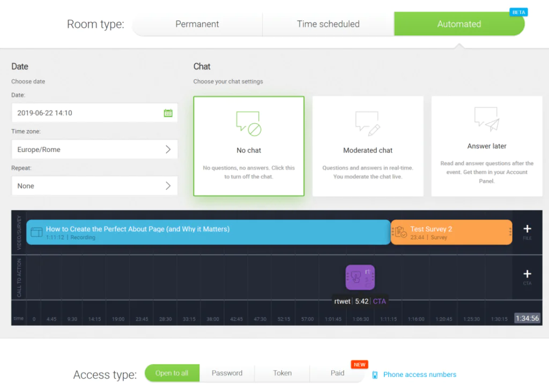This screenshot has width=549, height=392.
Task: Add a file with the plus icon
Action: (527, 229)
